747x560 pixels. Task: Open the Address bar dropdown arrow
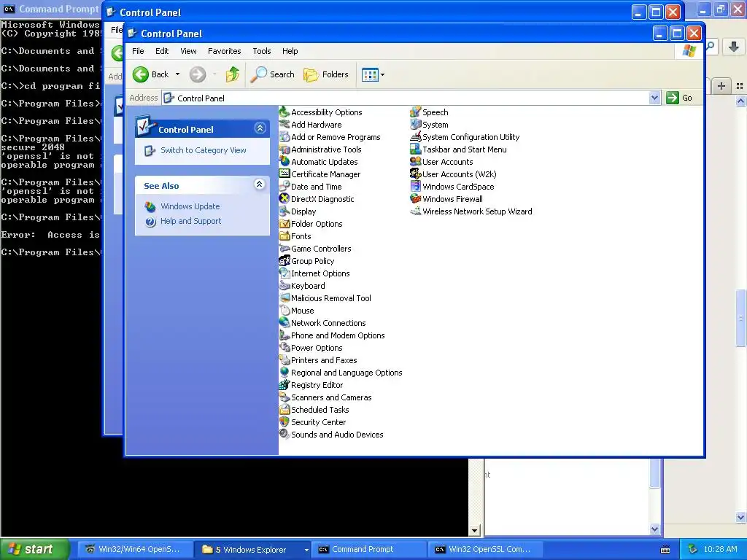tap(654, 98)
